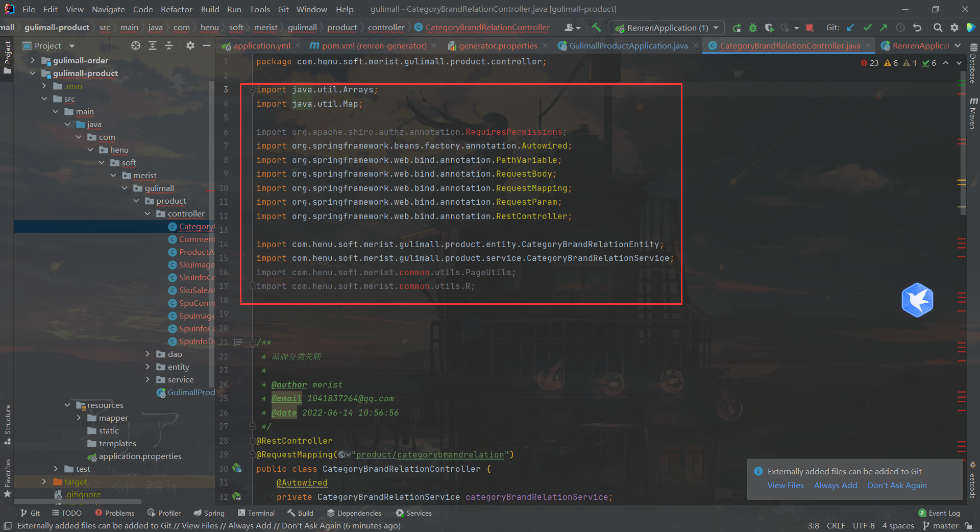Expand the .mvn folder
Image resolution: width=980 pixels, height=532 pixels.
[x=44, y=86]
